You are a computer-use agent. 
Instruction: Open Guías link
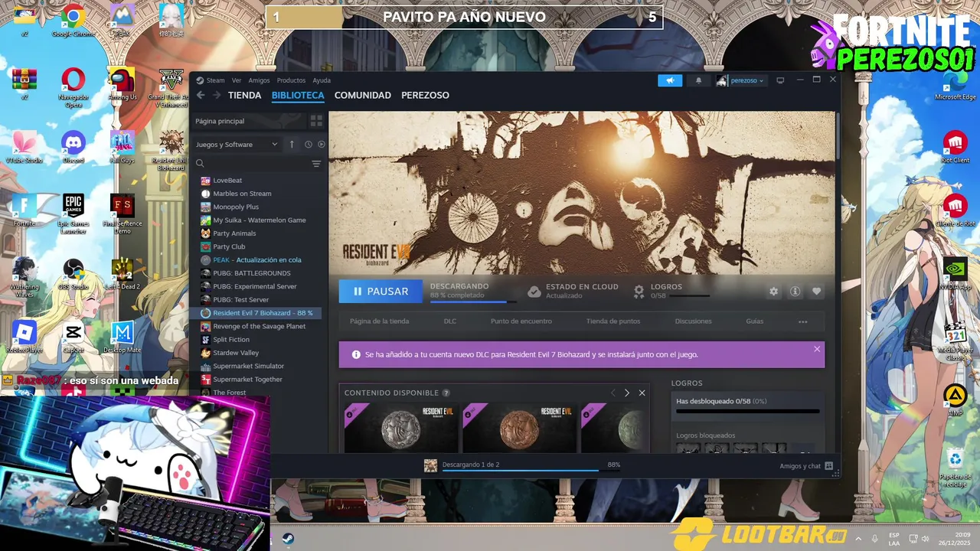coord(755,321)
